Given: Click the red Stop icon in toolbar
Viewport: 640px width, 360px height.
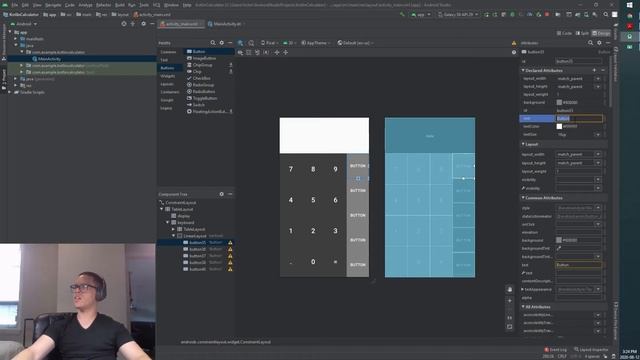Looking at the screenshot, I should (547, 14).
